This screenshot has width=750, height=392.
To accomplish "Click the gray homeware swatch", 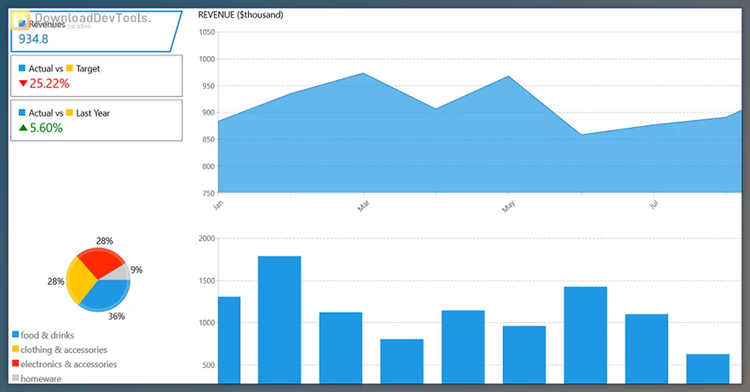I will click(x=16, y=378).
